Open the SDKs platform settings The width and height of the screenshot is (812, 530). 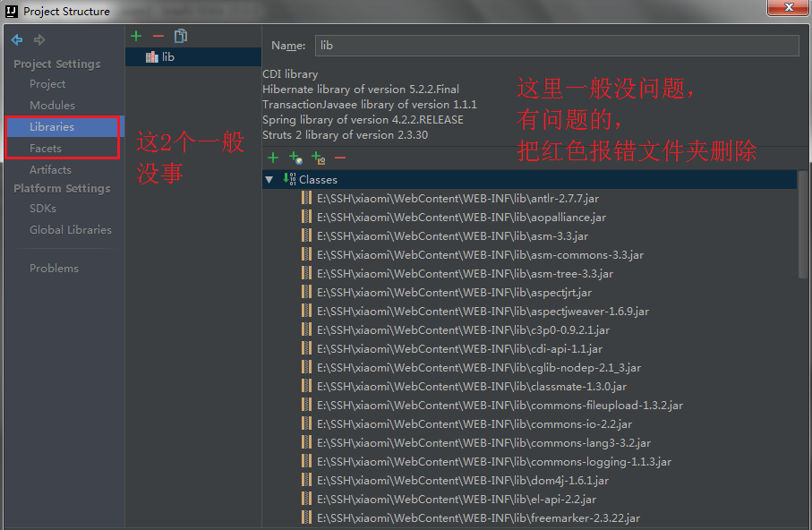tap(42, 209)
